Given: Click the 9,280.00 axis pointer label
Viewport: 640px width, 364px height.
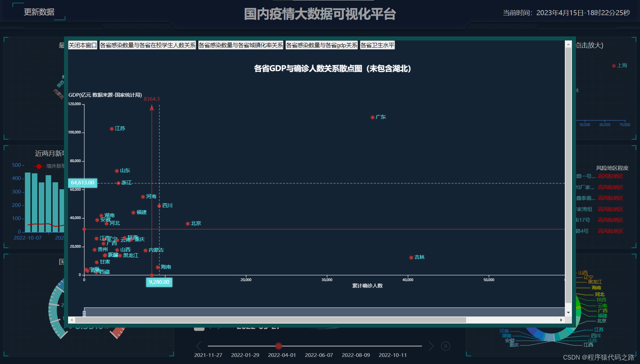Looking at the screenshot, I should pyautogui.click(x=159, y=282).
